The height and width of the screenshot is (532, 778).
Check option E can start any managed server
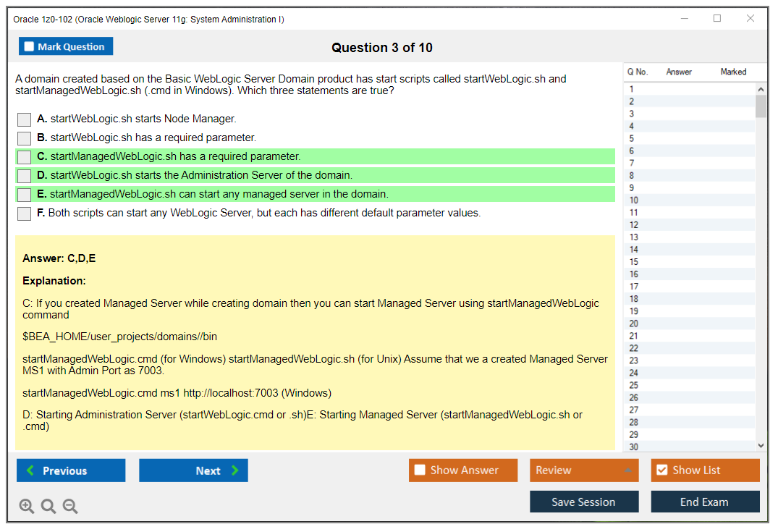click(25, 195)
